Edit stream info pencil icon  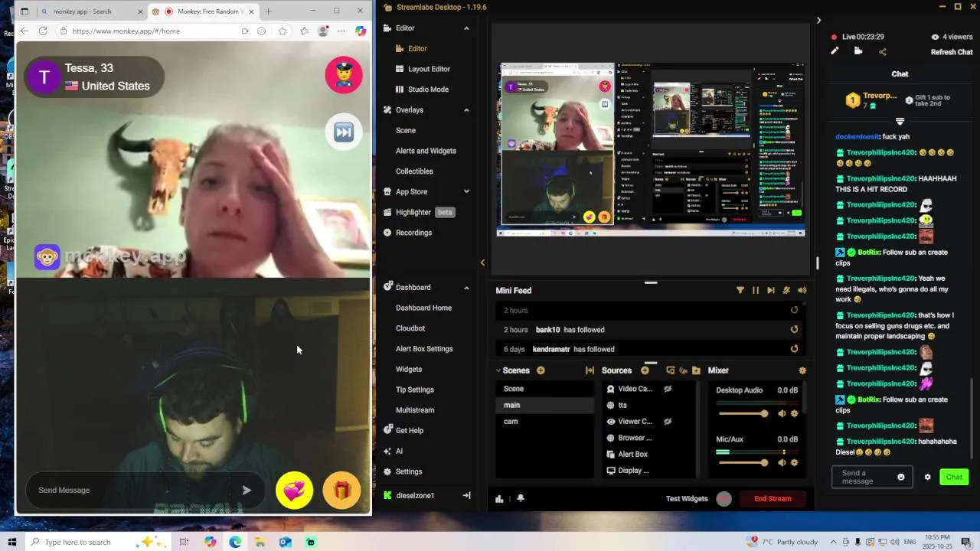click(835, 51)
